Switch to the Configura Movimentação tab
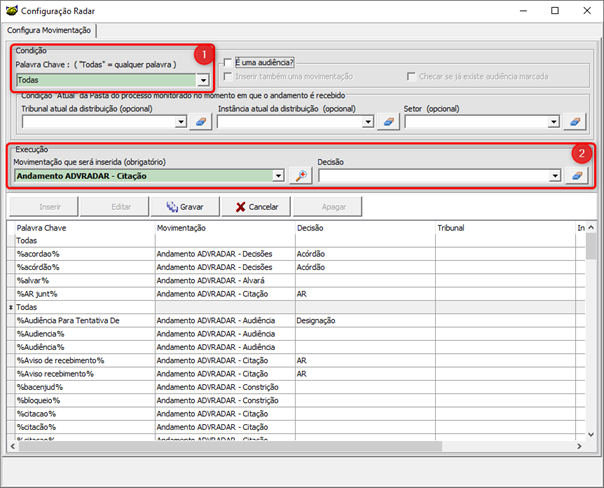The height and width of the screenshot is (488, 604). point(49,30)
